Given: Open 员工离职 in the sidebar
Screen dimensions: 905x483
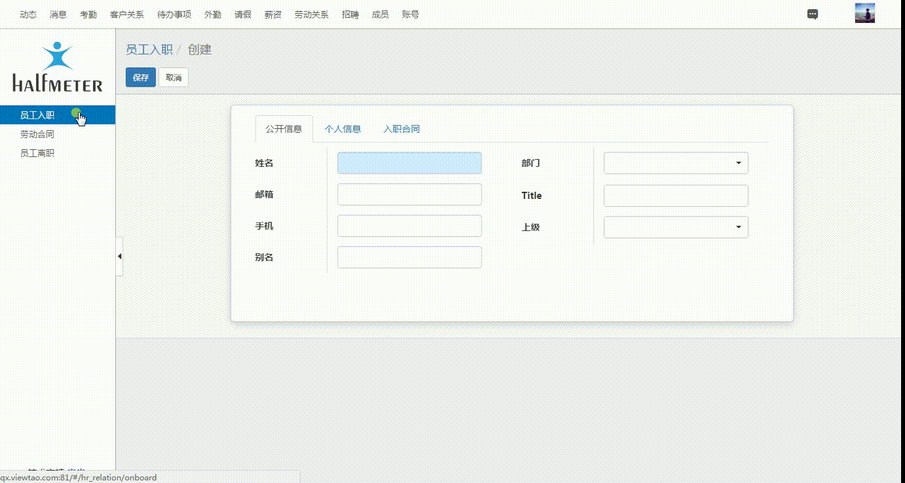Looking at the screenshot, I should (37, 153).
